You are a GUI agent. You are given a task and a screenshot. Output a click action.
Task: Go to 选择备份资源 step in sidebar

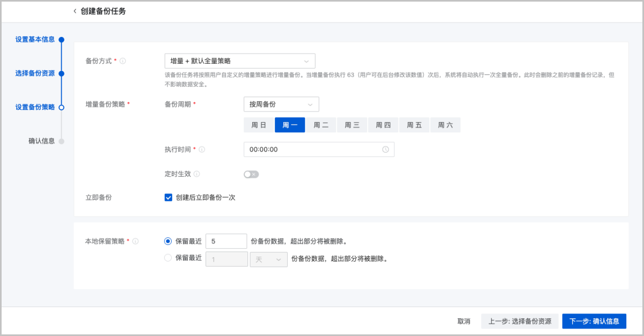tap(35, 73)
